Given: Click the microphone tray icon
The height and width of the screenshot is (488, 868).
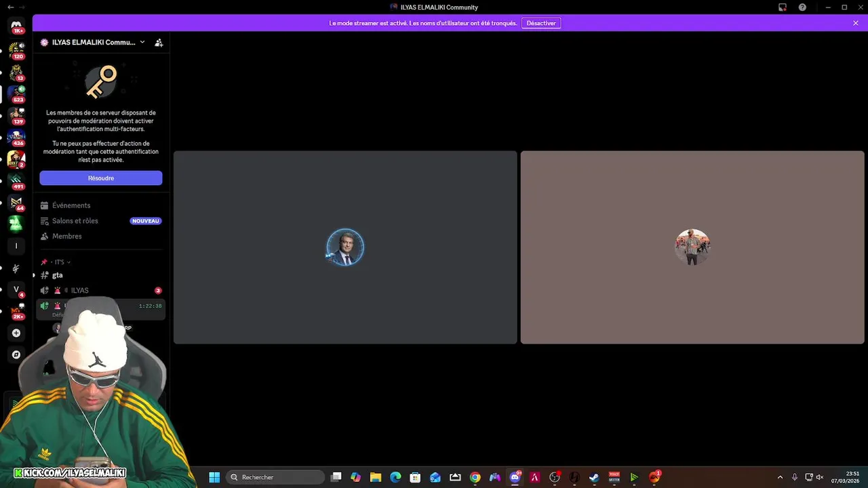Looking at the screenshot, I should pyautogui.click(x=794, y=477).
